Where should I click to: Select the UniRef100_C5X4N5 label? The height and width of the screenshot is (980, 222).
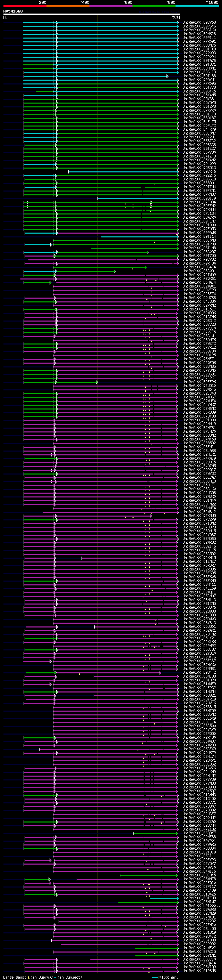[199, 95]
